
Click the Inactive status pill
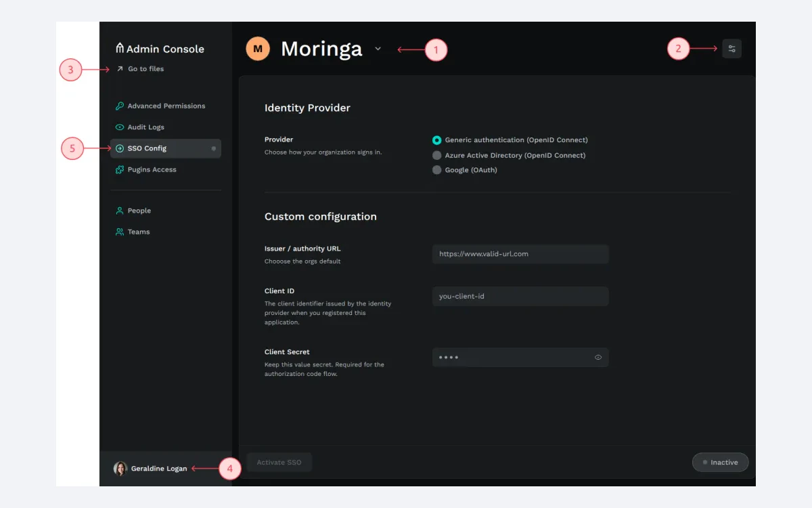pyautogui.click(x=721, y=462)
